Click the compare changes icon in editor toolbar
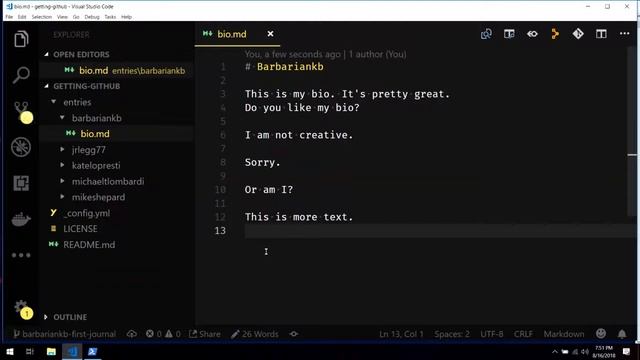The image size is (640, 360). pos(486,34)
